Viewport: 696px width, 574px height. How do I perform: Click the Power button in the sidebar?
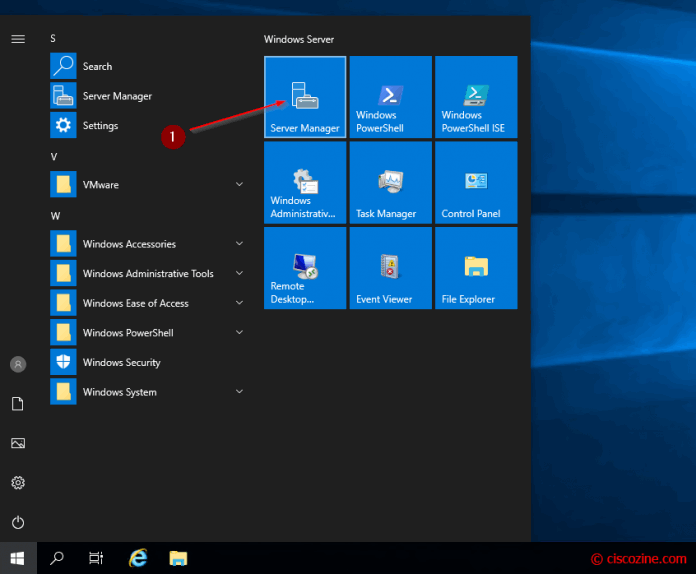17,522
